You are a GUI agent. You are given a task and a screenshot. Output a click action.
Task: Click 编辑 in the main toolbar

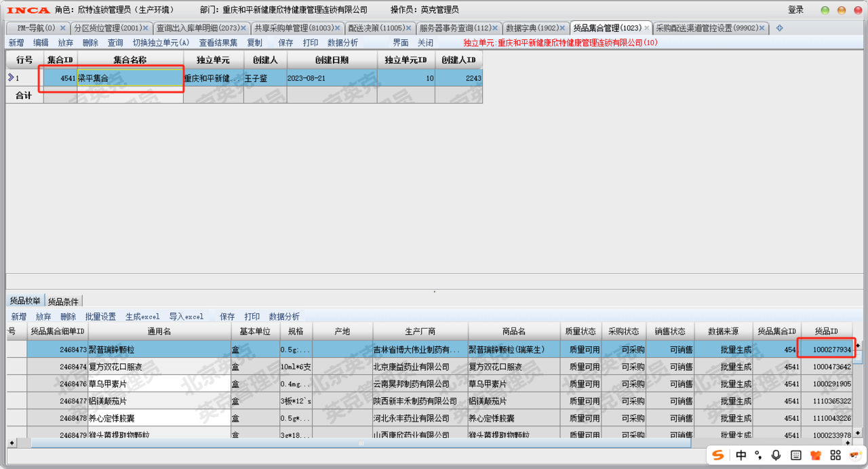(41, 43)
